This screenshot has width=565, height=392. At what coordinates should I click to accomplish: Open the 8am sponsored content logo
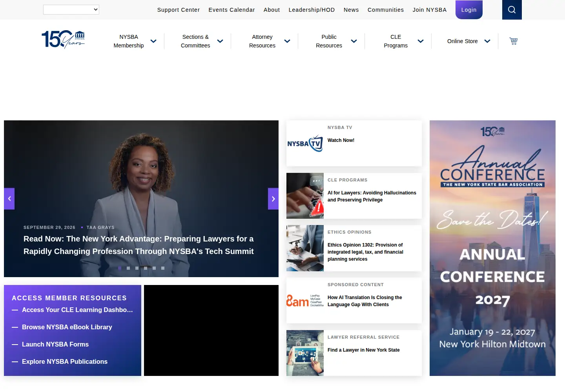pos(305,301)
